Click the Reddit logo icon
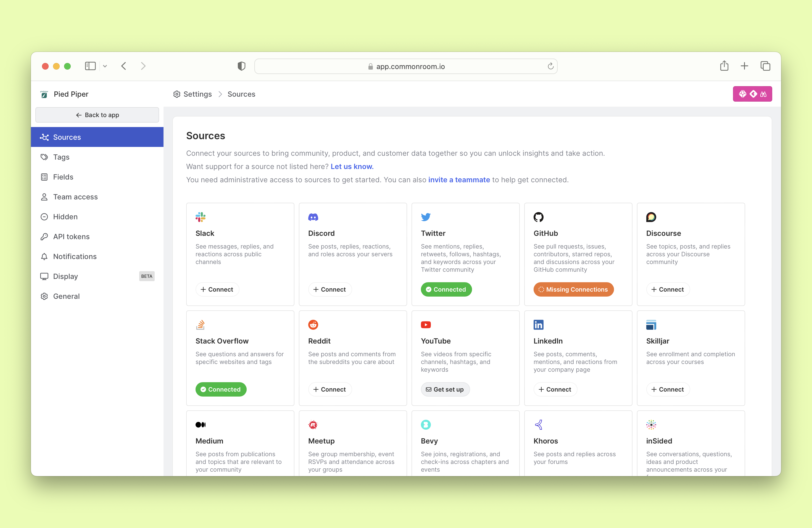The height and width of the screenshot is (528, 812). 313,325
